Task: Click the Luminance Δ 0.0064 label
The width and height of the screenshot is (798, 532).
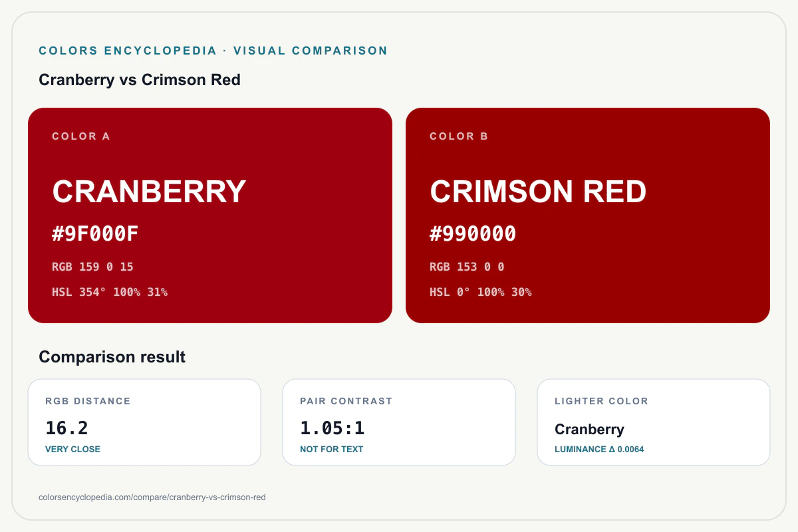Action: point(599,450)
